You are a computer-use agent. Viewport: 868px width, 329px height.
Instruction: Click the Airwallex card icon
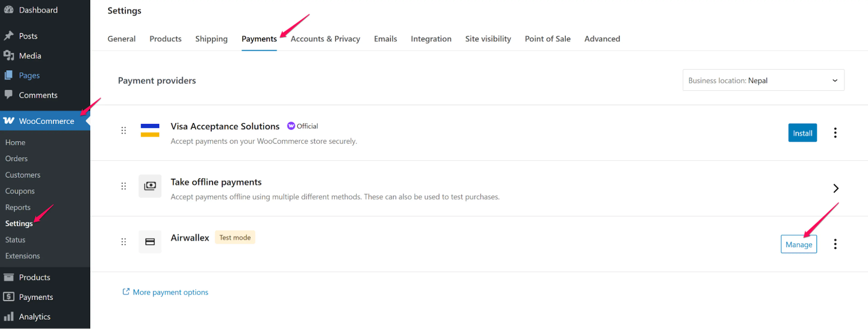pyautogui.click(x=150, y=242)
